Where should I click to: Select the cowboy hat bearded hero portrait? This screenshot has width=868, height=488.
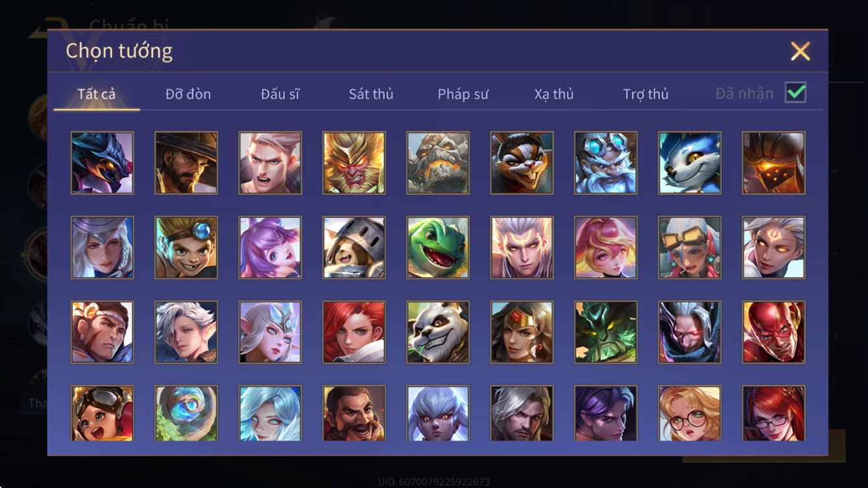coord(186,163)
